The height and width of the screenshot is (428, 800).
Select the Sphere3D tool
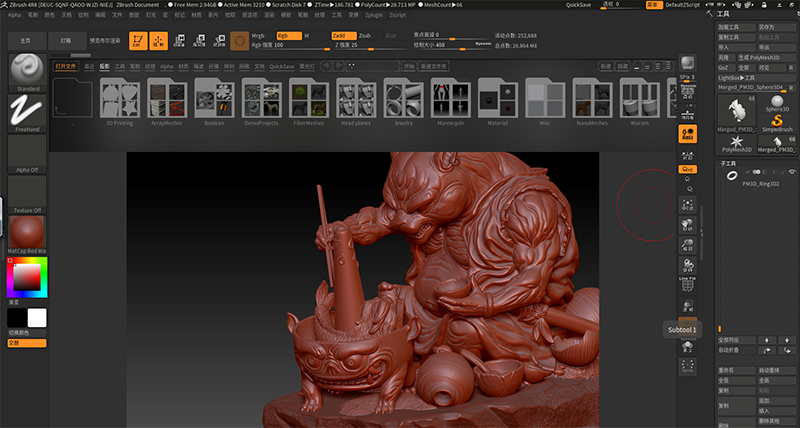coord(777,104)
